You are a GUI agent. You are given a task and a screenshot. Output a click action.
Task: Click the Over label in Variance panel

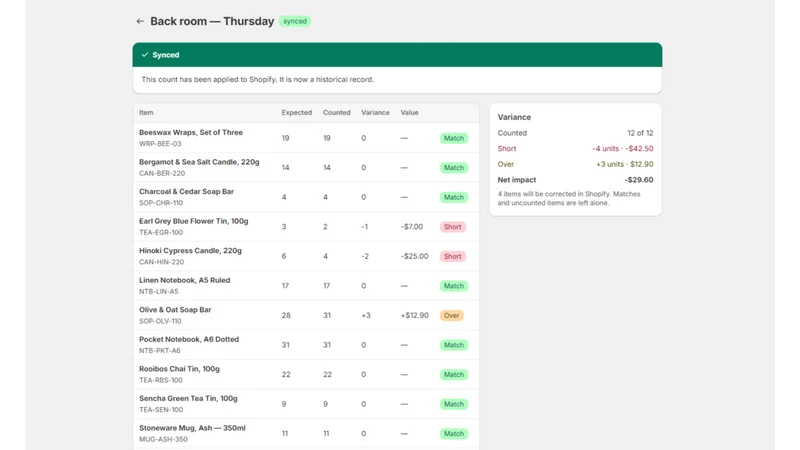506,164
